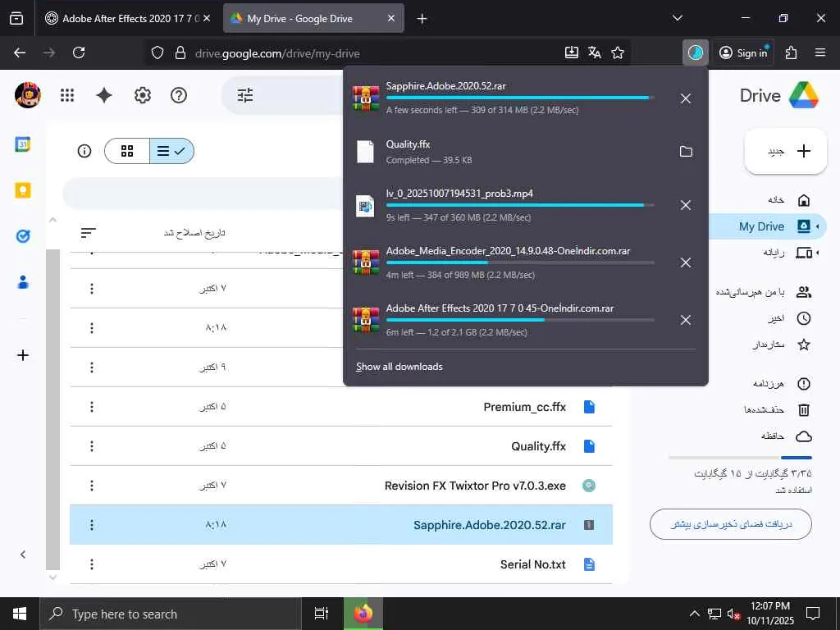The image size is (840, 630).
Task: Click Show all downloads
Action: click(399, 367)
